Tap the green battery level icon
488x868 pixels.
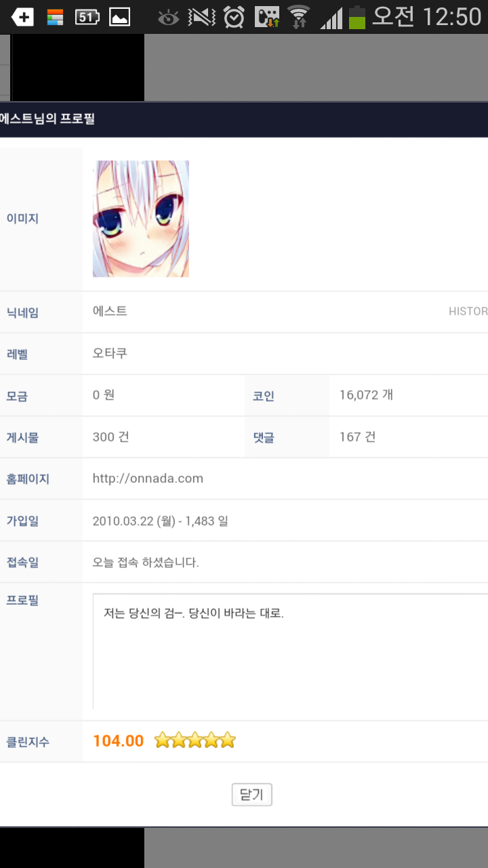tap(357, 17)
